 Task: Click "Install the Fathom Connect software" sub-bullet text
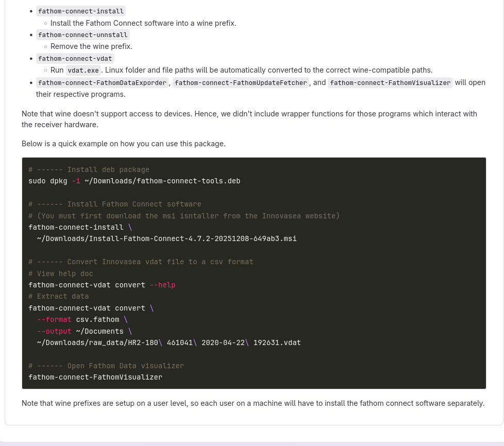pyautogui.click(x=143, y=23)
